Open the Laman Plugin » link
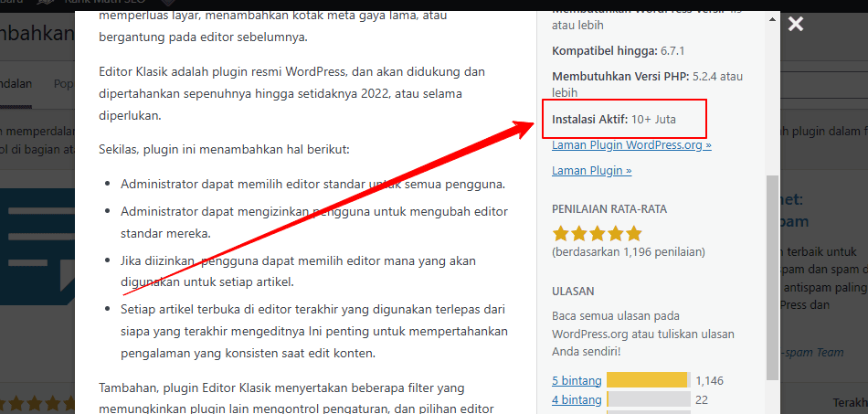This screenshot has height=414, width=868. (x=592, y=171)
